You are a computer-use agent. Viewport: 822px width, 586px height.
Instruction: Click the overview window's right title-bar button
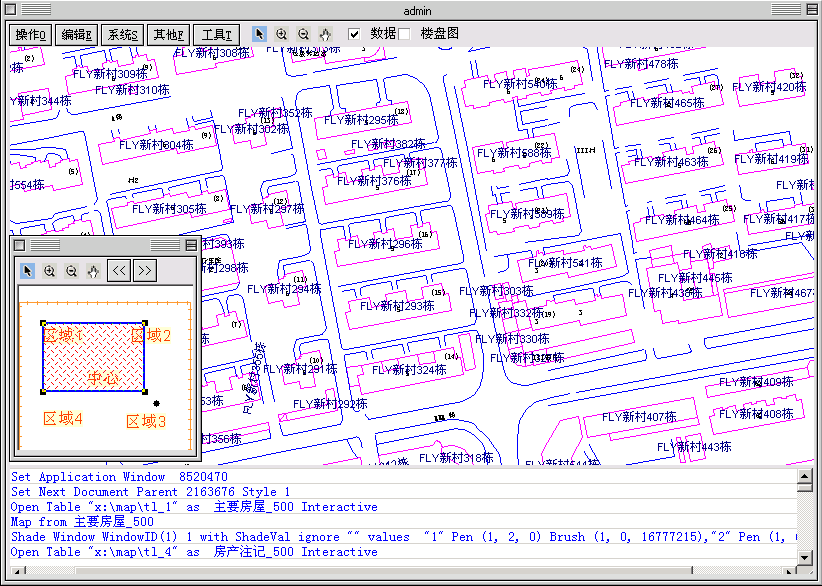point(191,245)
